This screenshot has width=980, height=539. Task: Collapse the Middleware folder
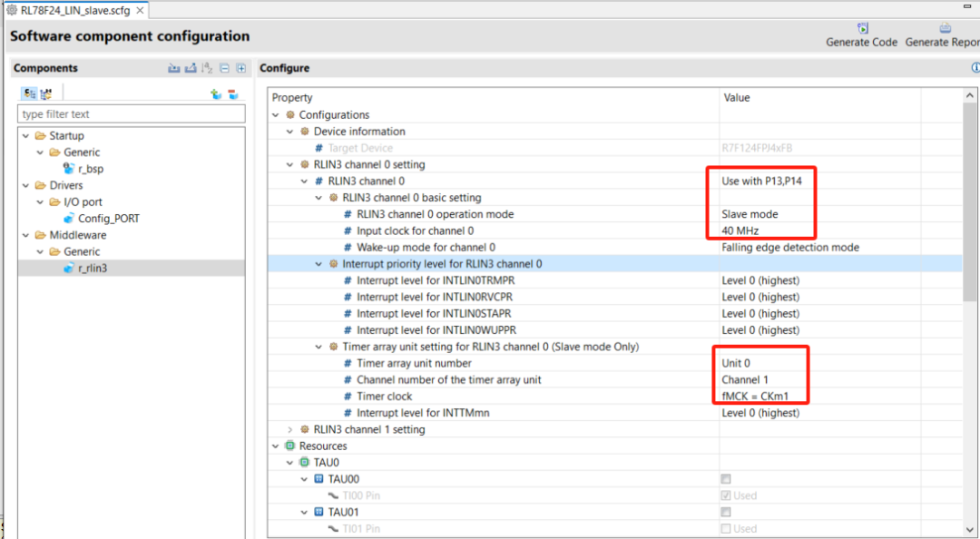(25, 235)
